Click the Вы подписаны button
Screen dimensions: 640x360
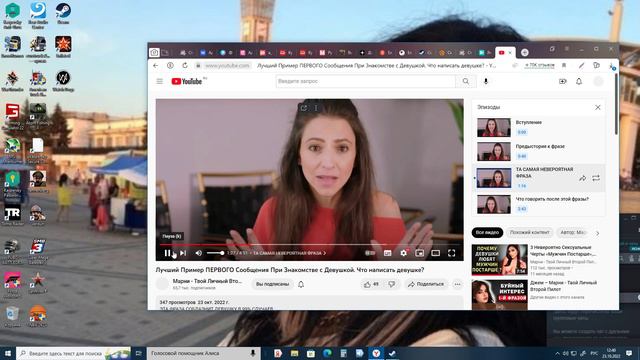tap(272, 284)
